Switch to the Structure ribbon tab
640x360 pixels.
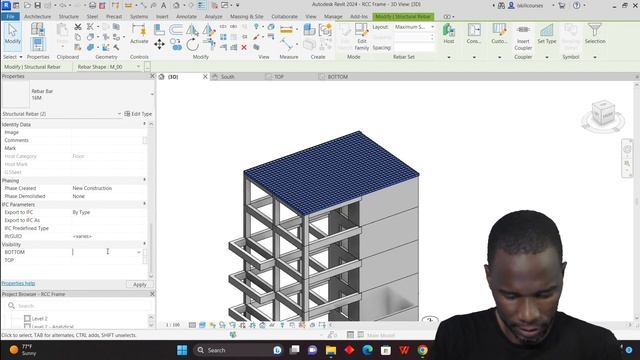point(69,16)
